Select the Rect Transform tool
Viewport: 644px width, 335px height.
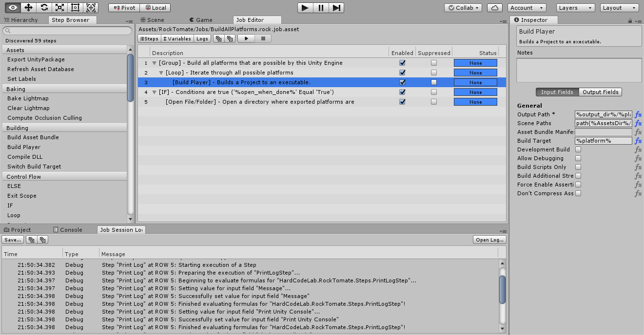coord(75,8)
